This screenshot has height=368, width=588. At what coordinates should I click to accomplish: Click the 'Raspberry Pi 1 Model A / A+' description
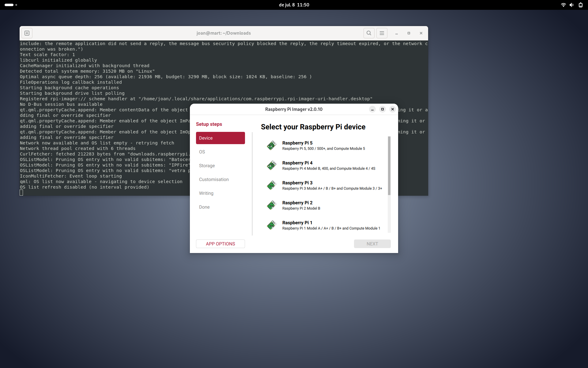coord(331,228)
